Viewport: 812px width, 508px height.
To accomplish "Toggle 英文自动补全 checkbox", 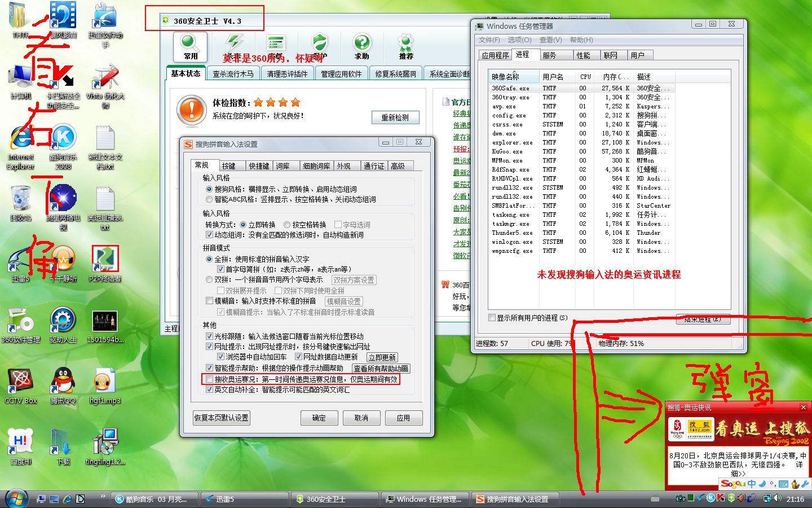I will click(209, 389).
